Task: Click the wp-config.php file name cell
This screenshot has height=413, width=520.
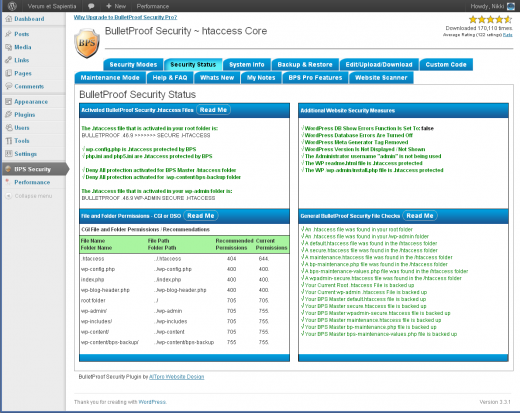Action: point(98,269)
